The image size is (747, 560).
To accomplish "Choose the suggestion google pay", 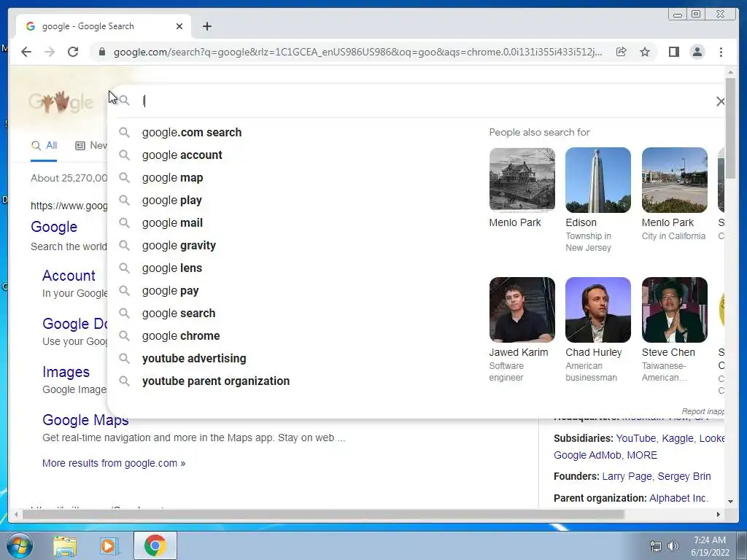I will click(x=171, y=290).
